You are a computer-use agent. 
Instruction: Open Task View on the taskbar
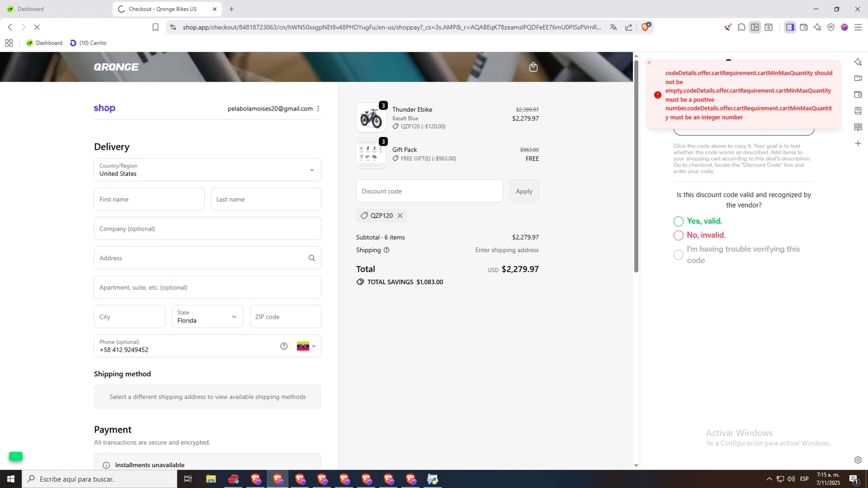coord(188,479)
